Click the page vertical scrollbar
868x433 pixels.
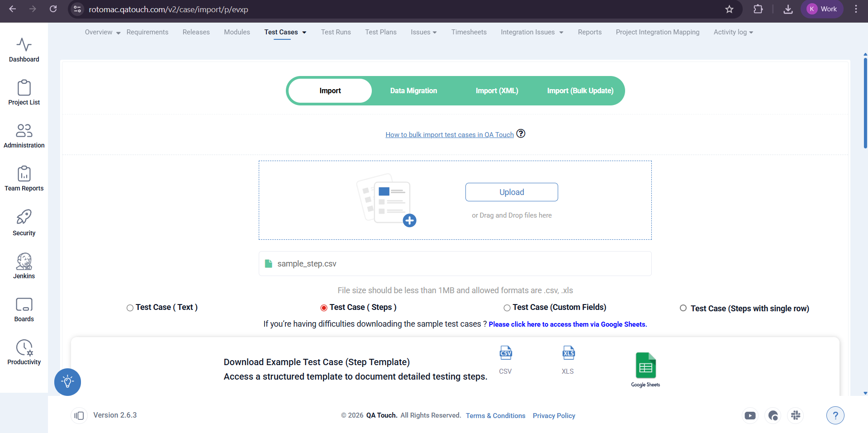865,104
